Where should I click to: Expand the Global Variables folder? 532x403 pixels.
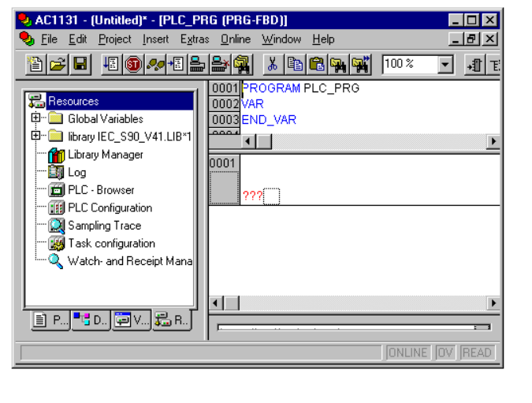pos(35,118)
